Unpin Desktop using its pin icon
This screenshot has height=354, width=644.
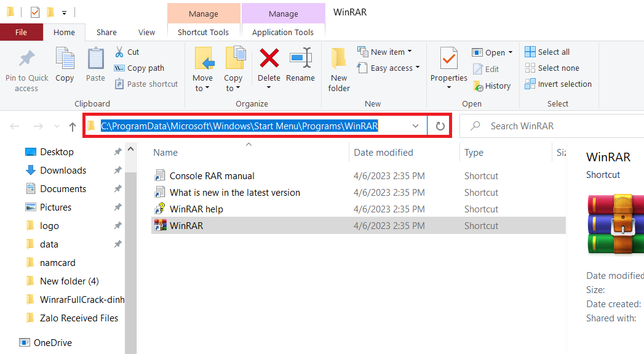118,151
